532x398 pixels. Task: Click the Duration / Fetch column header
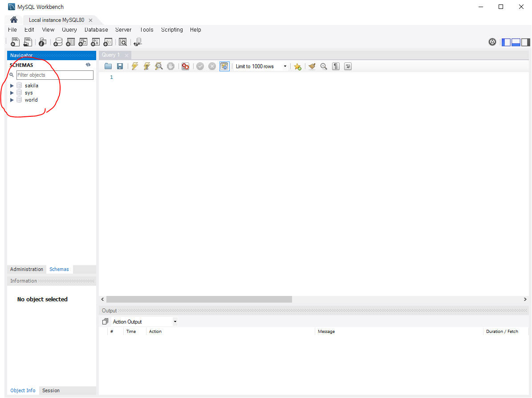(502, 332)
